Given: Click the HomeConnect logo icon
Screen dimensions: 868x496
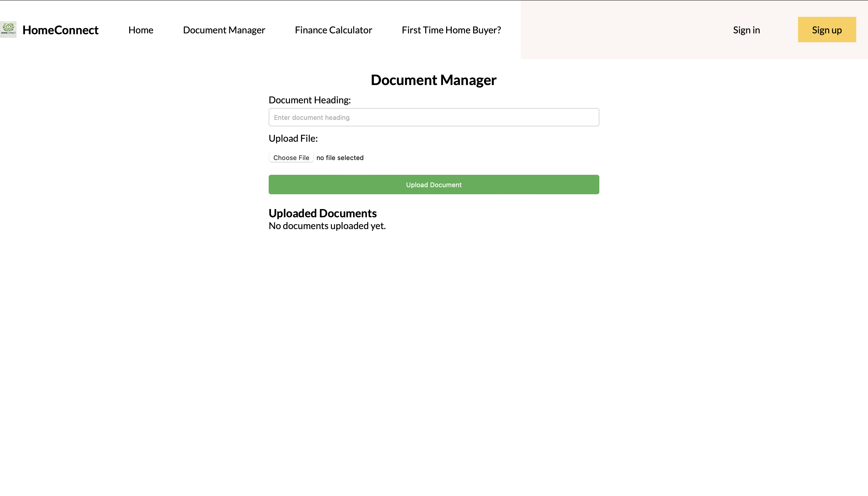Looking at the screenshot, I should [8, 30].
